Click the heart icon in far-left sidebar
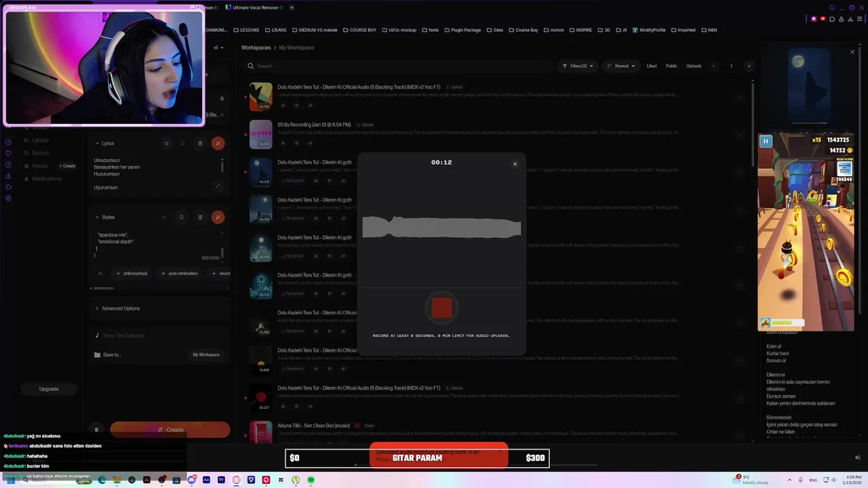 tap(8, 153)
